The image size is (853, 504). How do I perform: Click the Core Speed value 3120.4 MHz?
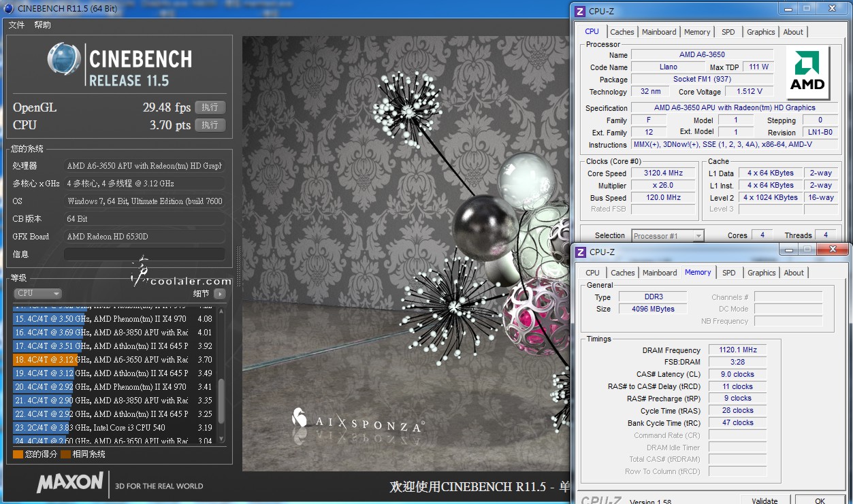pos(663,173)
